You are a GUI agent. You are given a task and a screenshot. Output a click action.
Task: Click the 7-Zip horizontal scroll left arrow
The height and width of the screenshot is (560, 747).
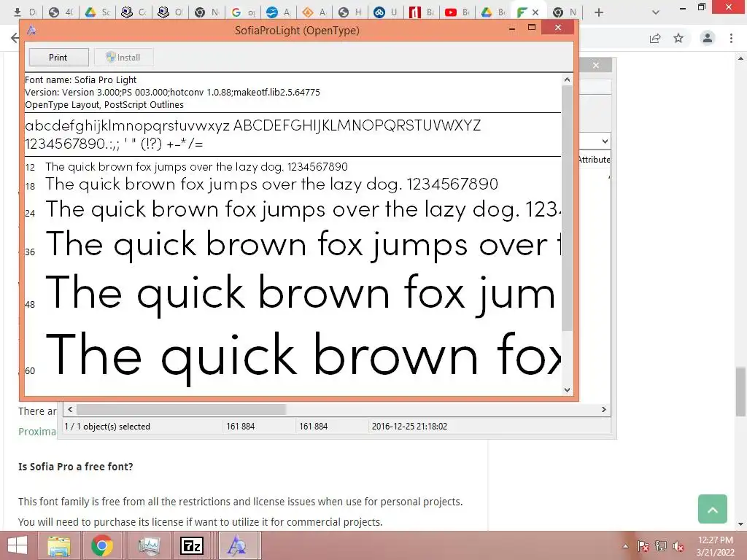[70, 410]
